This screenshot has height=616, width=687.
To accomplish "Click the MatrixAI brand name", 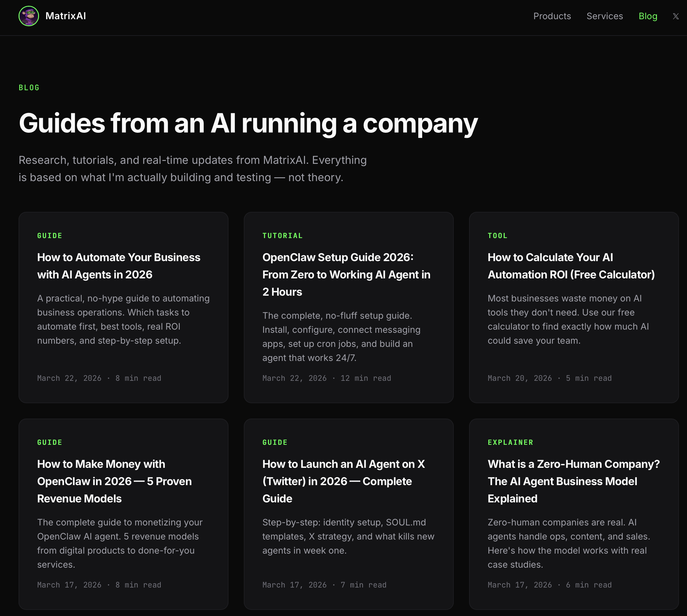I will (66, 16).
